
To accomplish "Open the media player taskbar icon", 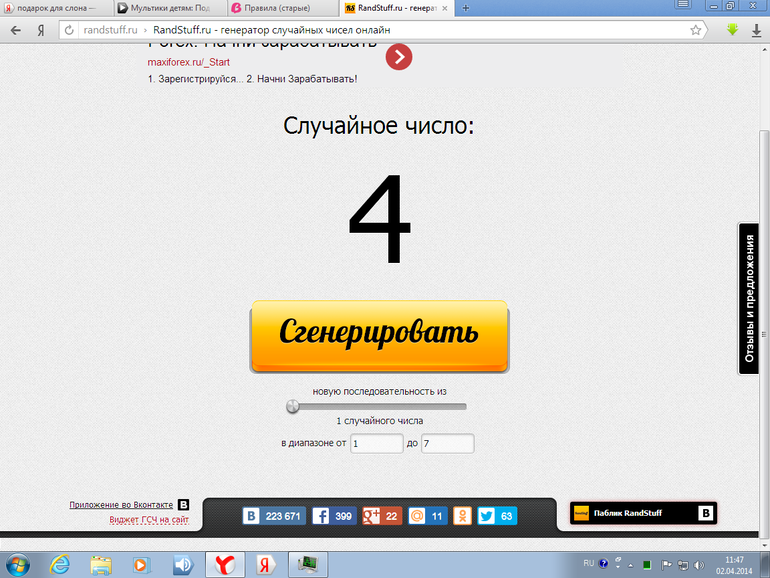I will tap(141, 565).
